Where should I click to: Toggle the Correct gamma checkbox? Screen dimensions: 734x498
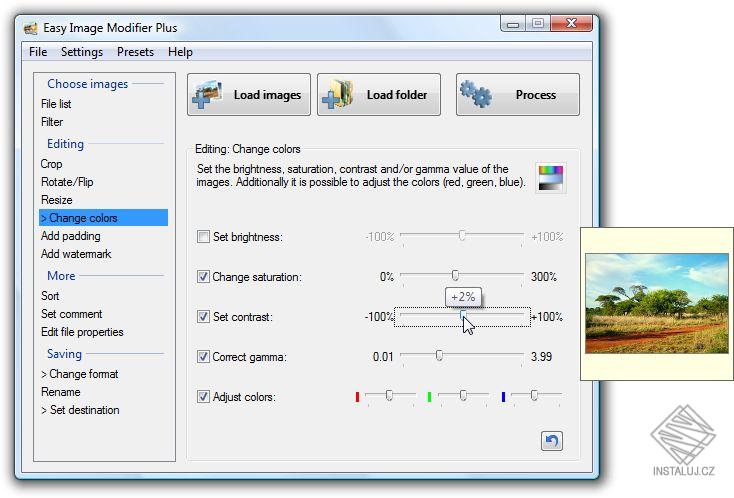203,357
